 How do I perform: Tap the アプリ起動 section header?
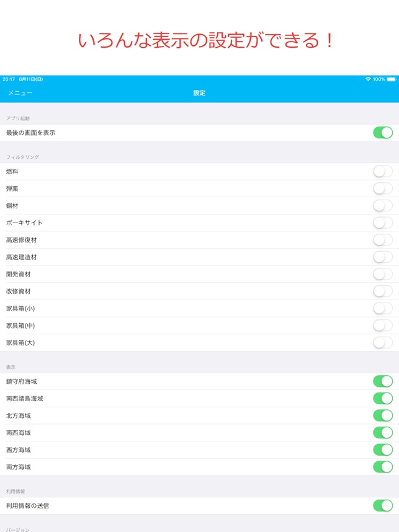coord(17,118)
